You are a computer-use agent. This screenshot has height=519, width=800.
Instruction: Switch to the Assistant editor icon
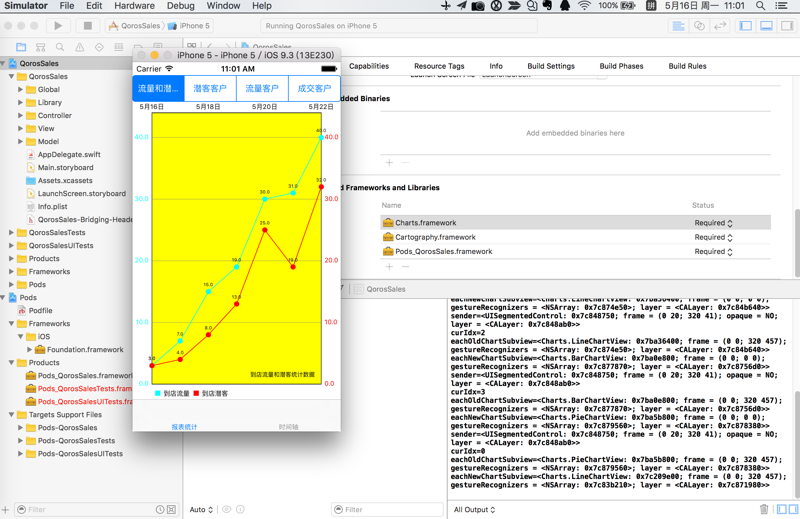699,26
